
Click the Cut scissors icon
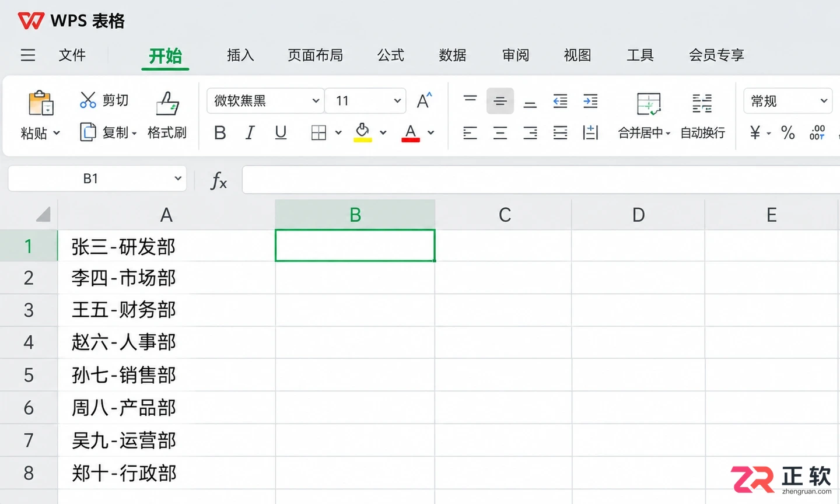pyautogui.click(x=88, y=100)
